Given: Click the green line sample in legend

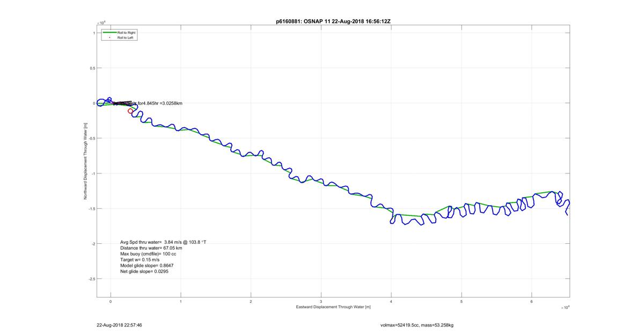Looking at the screenshot, I should click(109, 33).
